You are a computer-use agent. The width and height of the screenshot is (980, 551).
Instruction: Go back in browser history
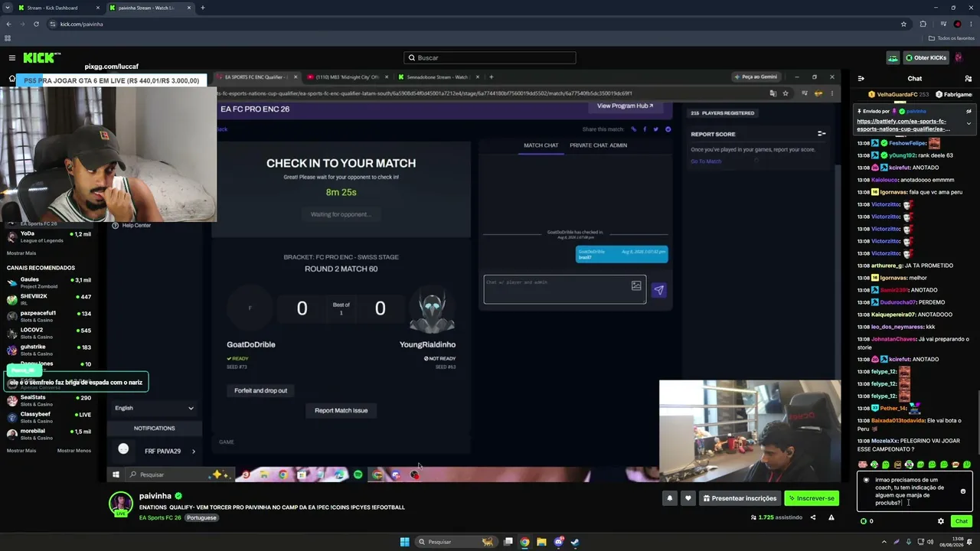pos(8,24)
